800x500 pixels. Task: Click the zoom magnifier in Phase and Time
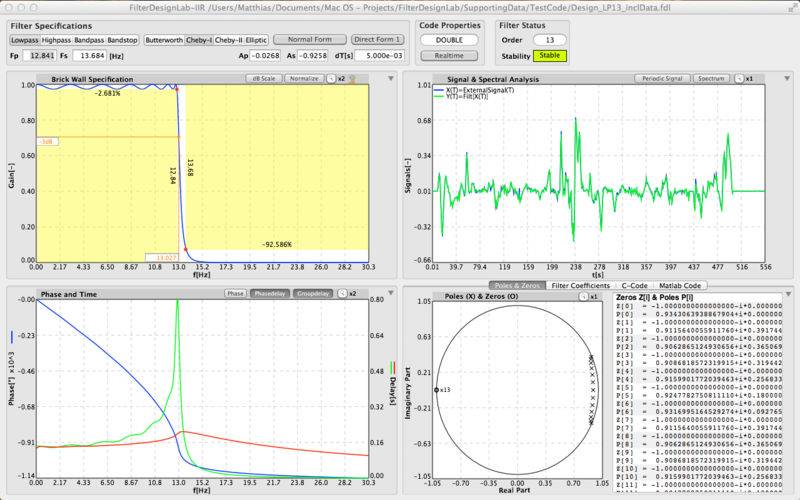tap(342, 294)
